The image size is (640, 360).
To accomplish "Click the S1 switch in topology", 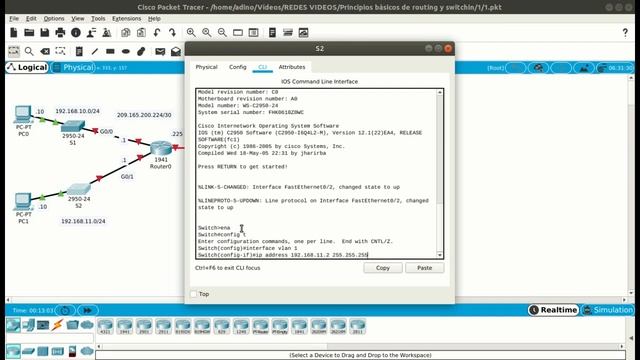I will pyautogui.click(x=73, y=127).
